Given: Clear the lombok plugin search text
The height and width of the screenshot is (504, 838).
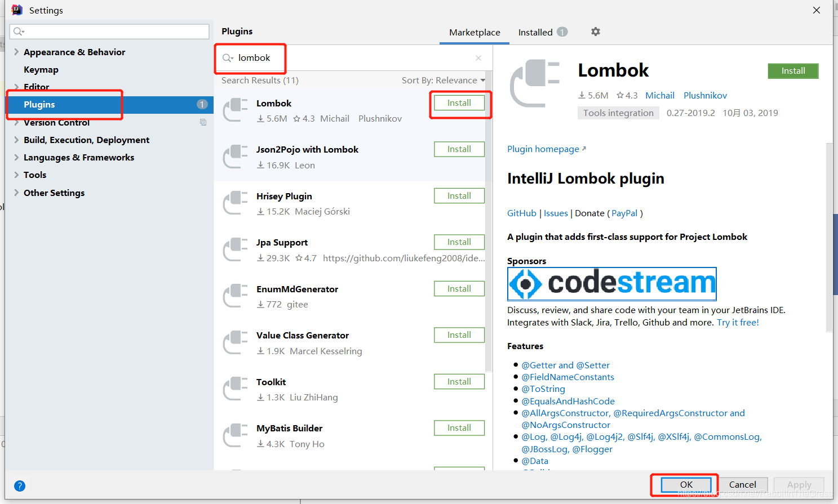Looking at the screenshot, I should (x=478, y=58).
